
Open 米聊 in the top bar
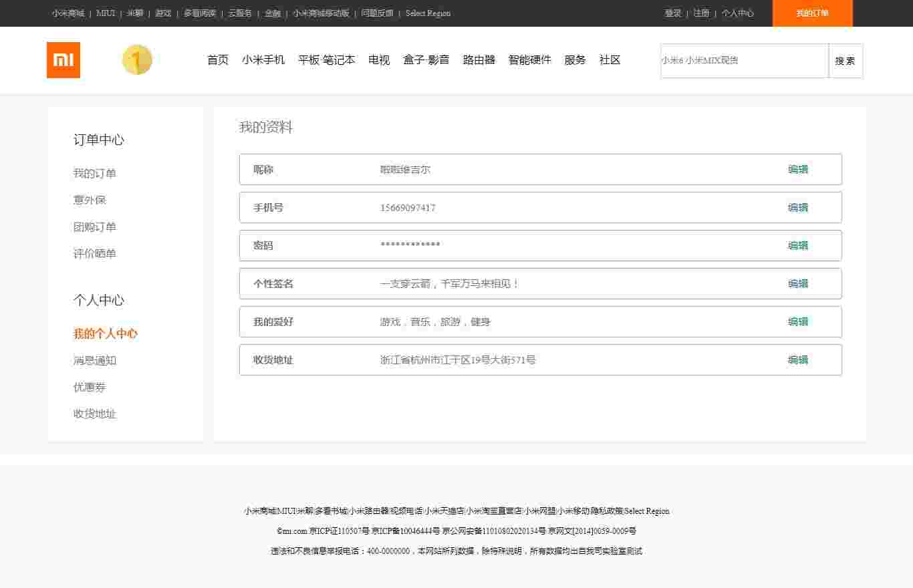click(x=135, y=13)
